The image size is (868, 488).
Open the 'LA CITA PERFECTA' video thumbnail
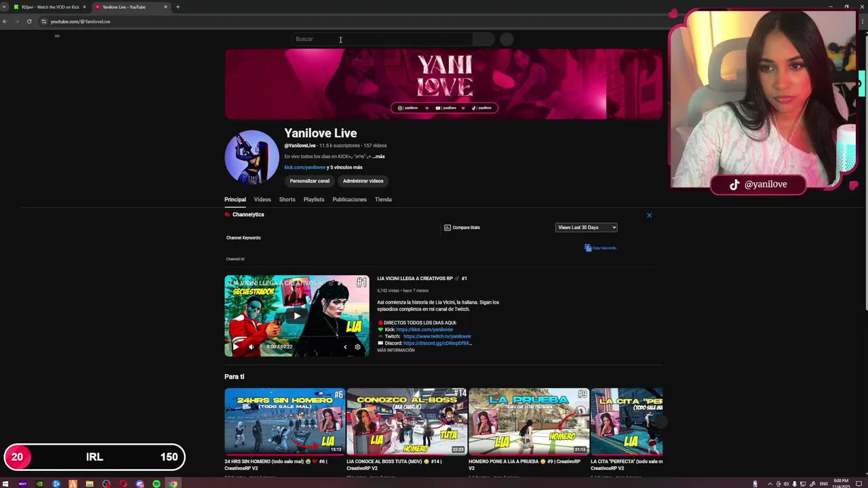pos(627,422)
